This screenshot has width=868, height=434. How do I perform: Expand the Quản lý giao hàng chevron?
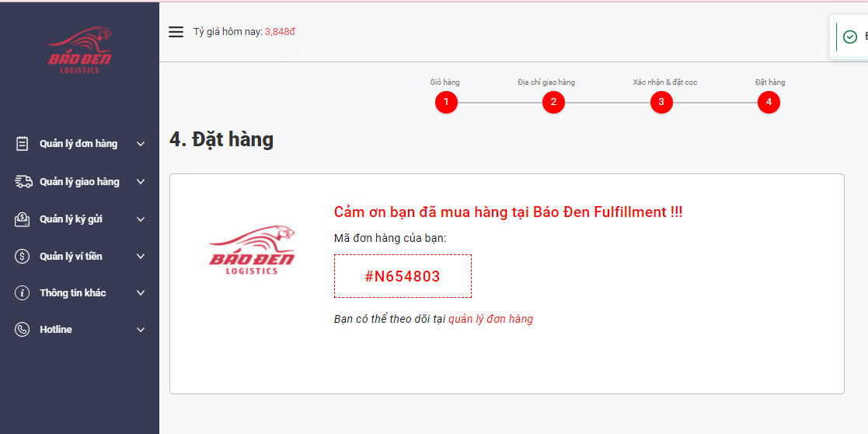(x=141, y=182)
